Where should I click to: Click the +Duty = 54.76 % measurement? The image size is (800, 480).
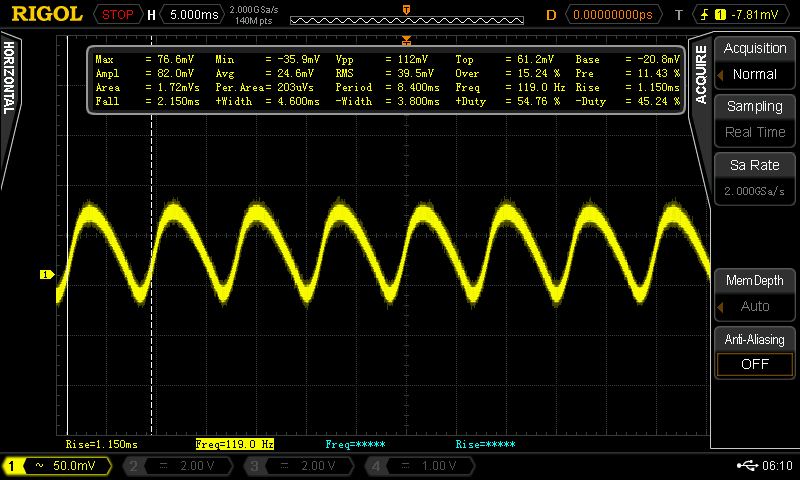508,101
